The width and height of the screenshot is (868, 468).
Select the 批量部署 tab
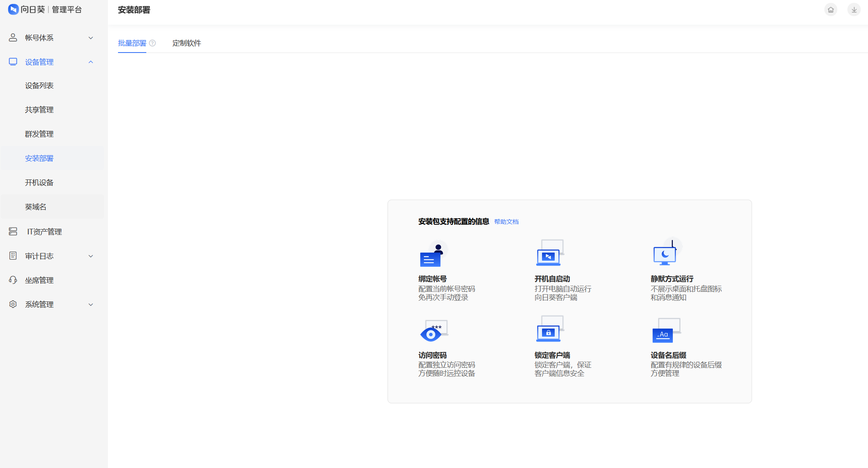(x=132, y=43)
